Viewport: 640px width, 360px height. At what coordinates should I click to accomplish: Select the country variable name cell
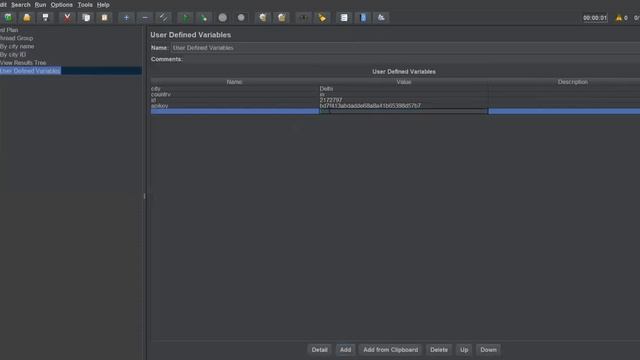coord(235,94)
